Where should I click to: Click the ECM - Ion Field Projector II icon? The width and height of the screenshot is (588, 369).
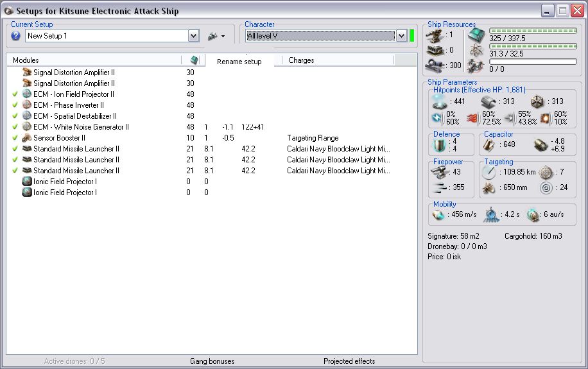26,94
